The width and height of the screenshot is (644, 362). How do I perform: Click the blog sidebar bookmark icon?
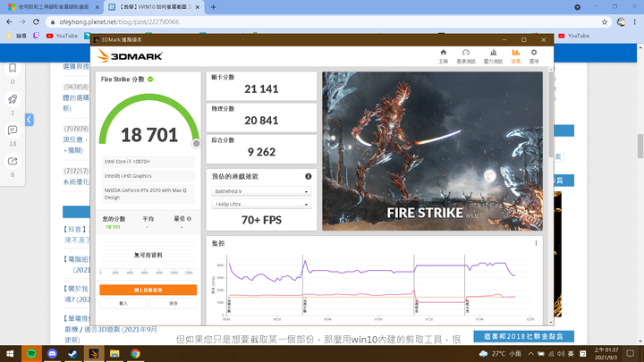pyautogui.click(x=13, y=68)
